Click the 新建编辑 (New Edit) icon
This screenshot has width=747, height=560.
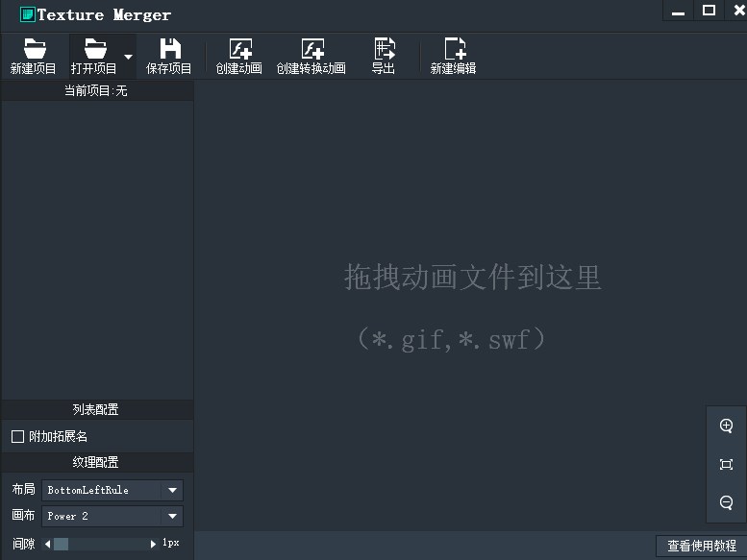(x=454, y=49)
